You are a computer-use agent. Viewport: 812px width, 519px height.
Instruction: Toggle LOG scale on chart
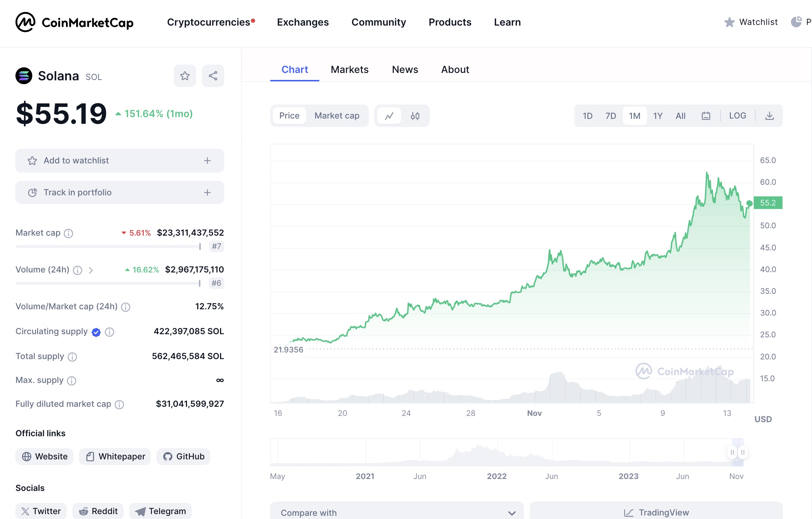[x=738, y=116]
